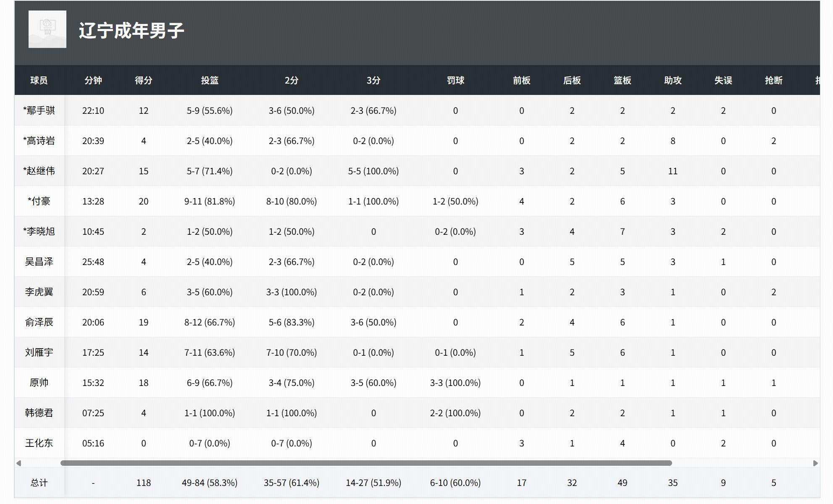Image resolution: width=833 pixels, height=504 pixels.
Task: Click the left scroll arrow
Action: [18, 463]
